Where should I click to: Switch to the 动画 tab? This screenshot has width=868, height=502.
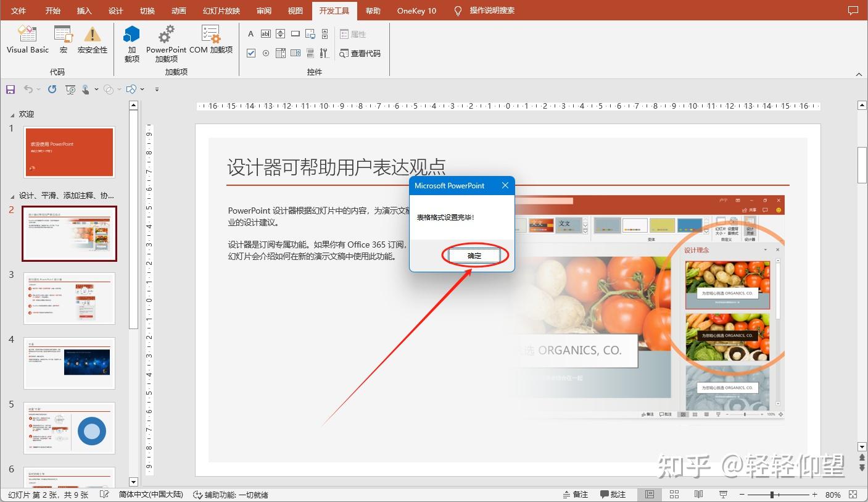click(x=178, y=10)
